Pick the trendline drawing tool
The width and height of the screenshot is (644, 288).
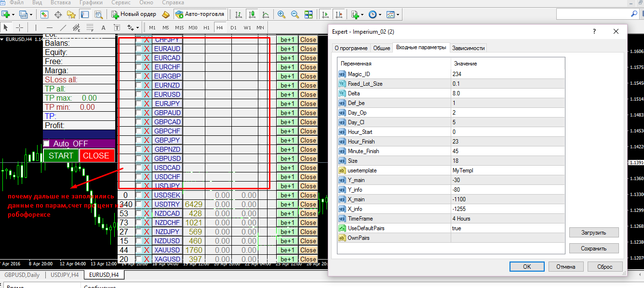[x=63, y=27]
